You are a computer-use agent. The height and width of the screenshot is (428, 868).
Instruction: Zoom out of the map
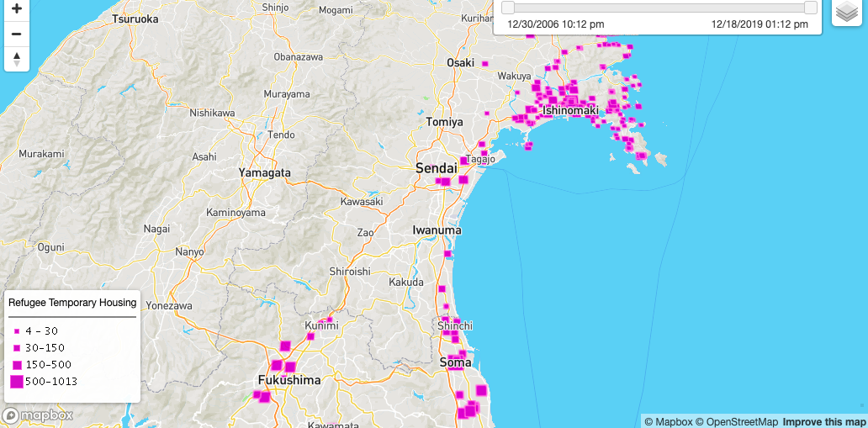16,34
